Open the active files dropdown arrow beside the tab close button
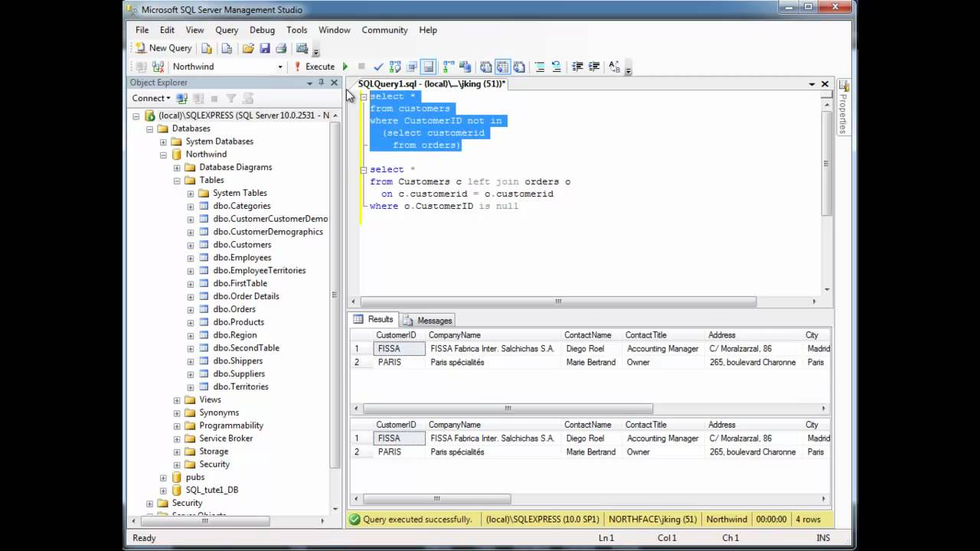The image size is (980, 551). pos(812,84)
